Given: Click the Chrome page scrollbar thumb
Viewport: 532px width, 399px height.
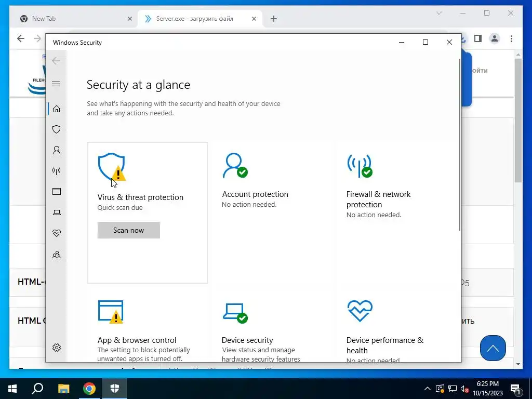Looking at the screenshot, I should tap(518, 121).
